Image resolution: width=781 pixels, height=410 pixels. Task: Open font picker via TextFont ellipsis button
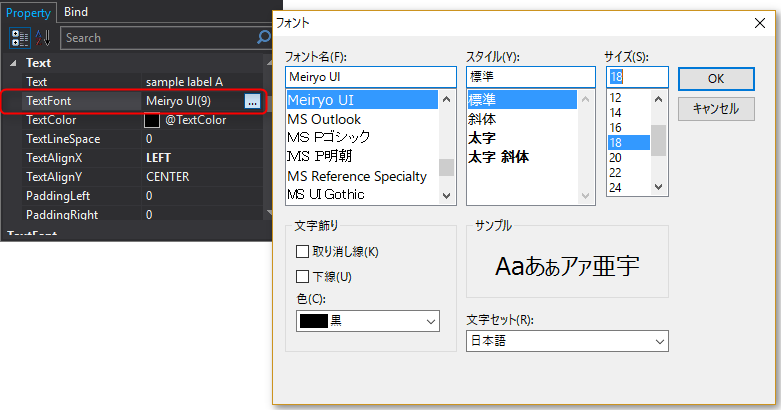click(252, 101)
